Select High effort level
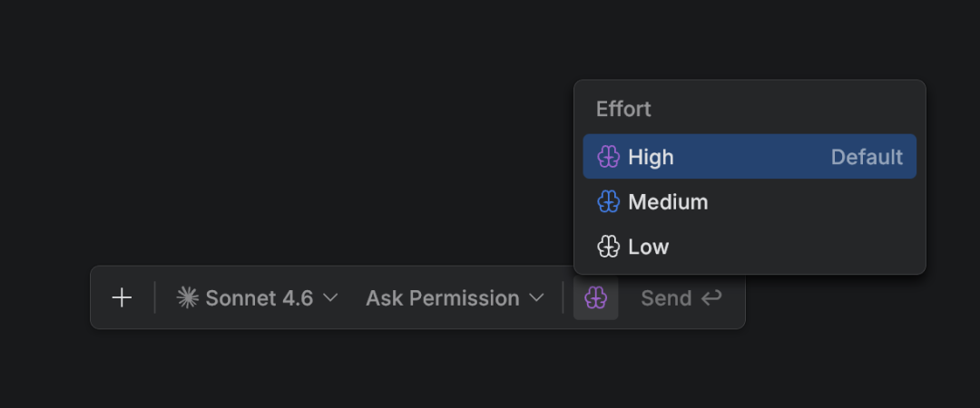980x408 pixels. 651,157
